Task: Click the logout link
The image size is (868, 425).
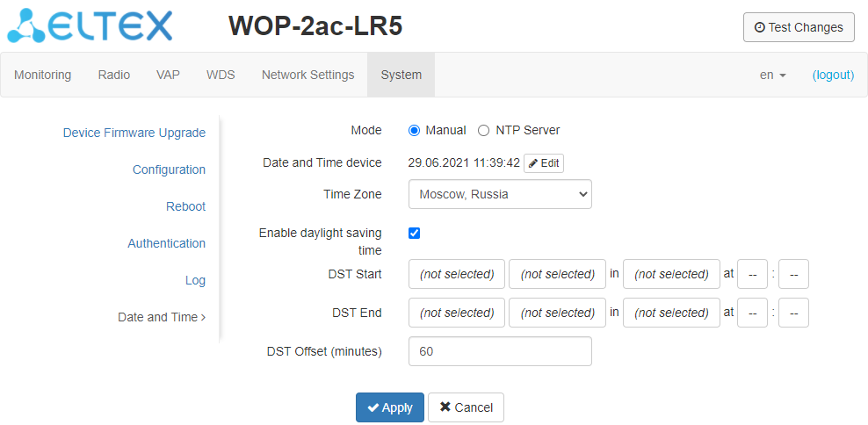Action: [833, 75]
